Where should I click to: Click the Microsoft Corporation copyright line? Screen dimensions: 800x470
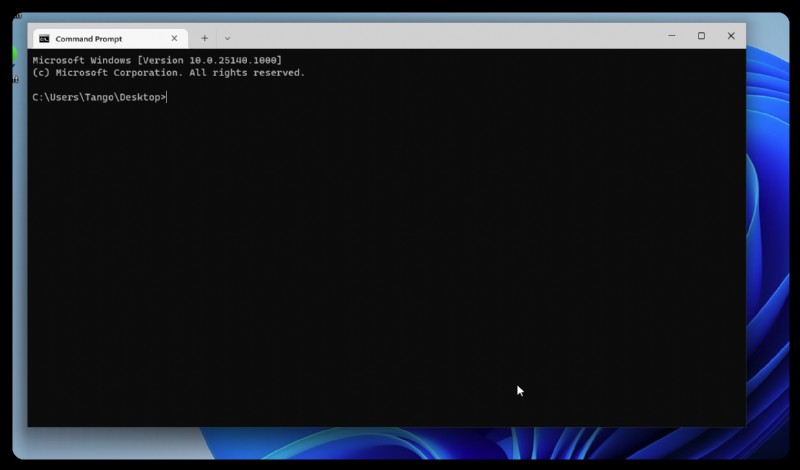[x=168, y=72]
